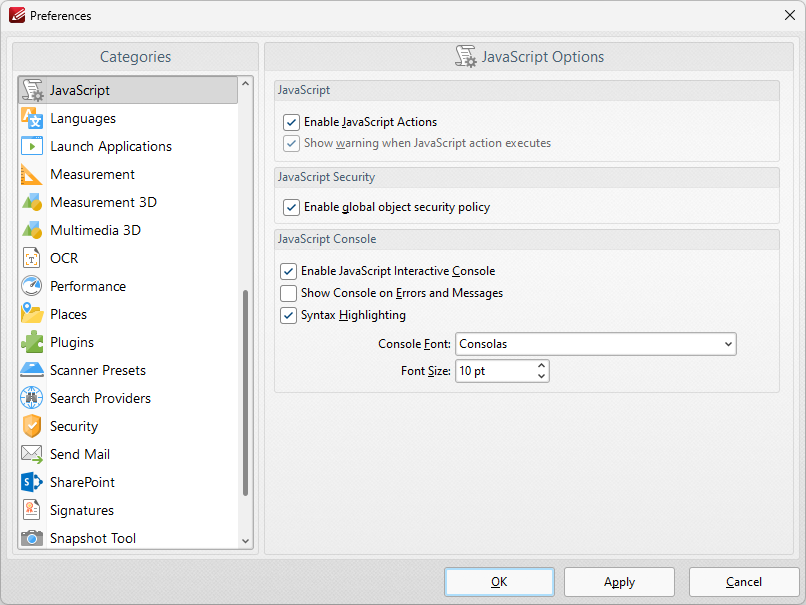Click the Apply button
Image resolution: width=806 pixels, height=605 pixels.
click(x=619, y=582)
